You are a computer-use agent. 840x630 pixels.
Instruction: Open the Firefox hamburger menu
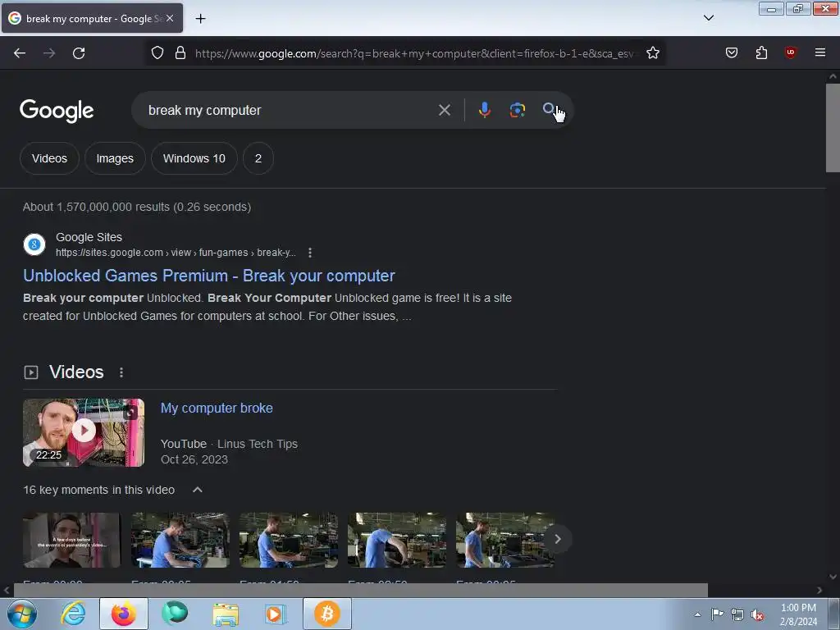(x=819, y=52)
